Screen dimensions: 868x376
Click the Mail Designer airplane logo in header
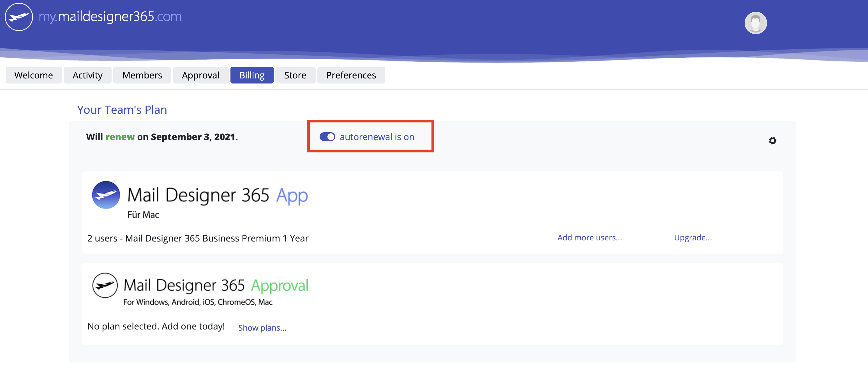point(19,17)
